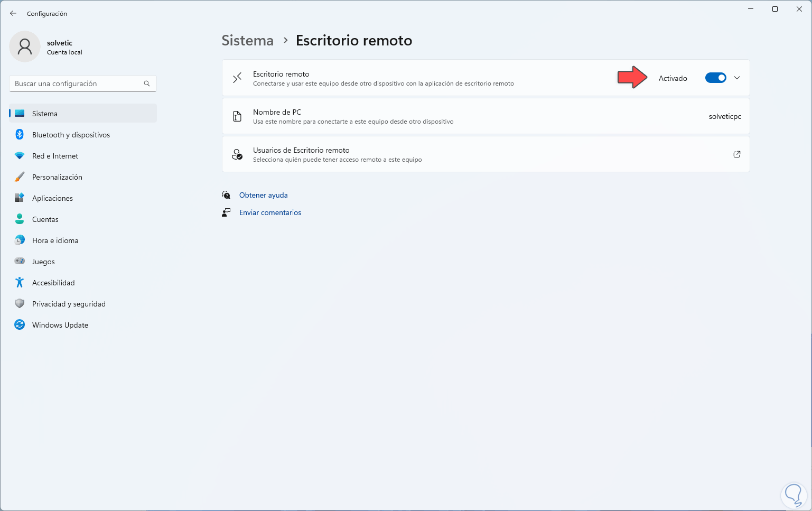Screen dimensions: 812x511
Task: Focus the Buscar una configuración search field
Action: (77, 83)
